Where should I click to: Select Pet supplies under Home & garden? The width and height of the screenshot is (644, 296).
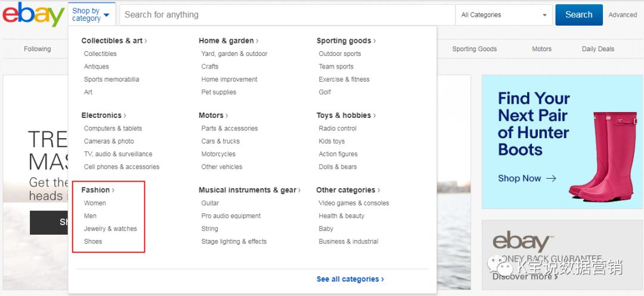pos(218,92)
